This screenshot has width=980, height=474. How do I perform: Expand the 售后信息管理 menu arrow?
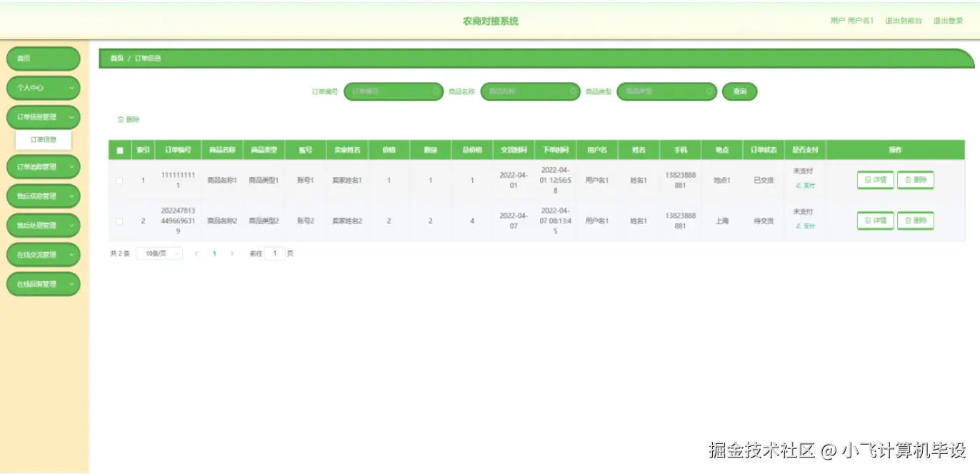71,196
